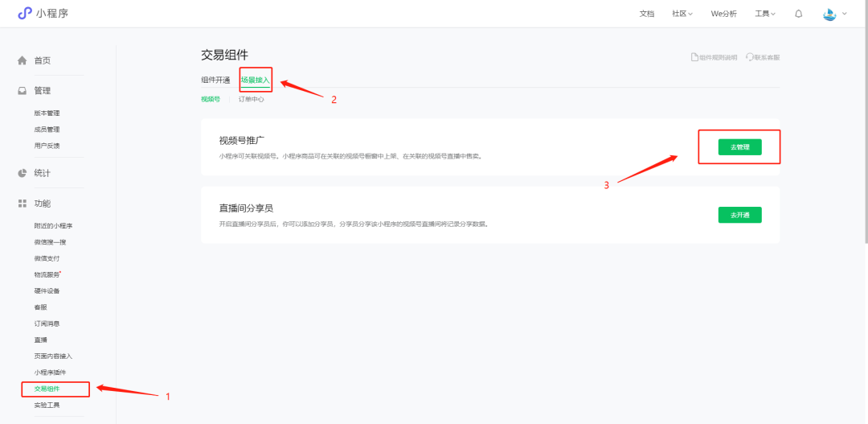Click the 统计 pie chart icon

pos(23,173)
